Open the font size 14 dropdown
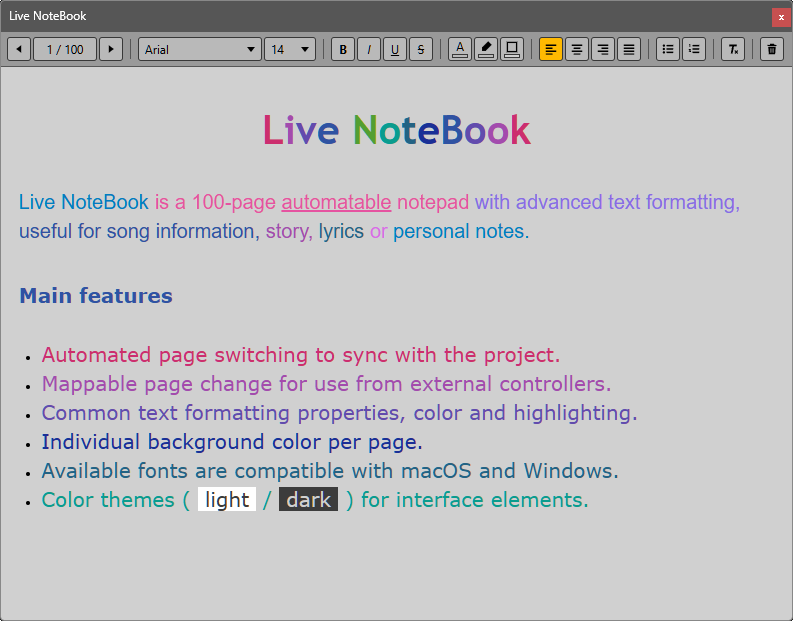 (290, 50)
